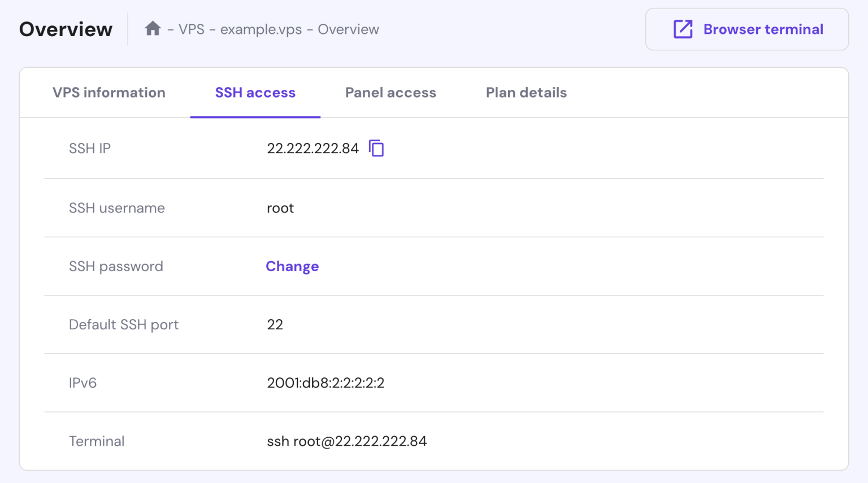868x483 pixels.
Task: Click the Default SSH port value 22
Action: click(x=275, y=324)
